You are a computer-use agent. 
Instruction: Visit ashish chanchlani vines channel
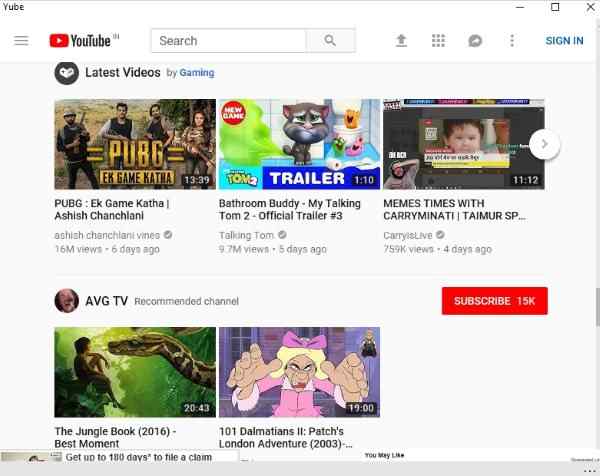tap(107, 235)
